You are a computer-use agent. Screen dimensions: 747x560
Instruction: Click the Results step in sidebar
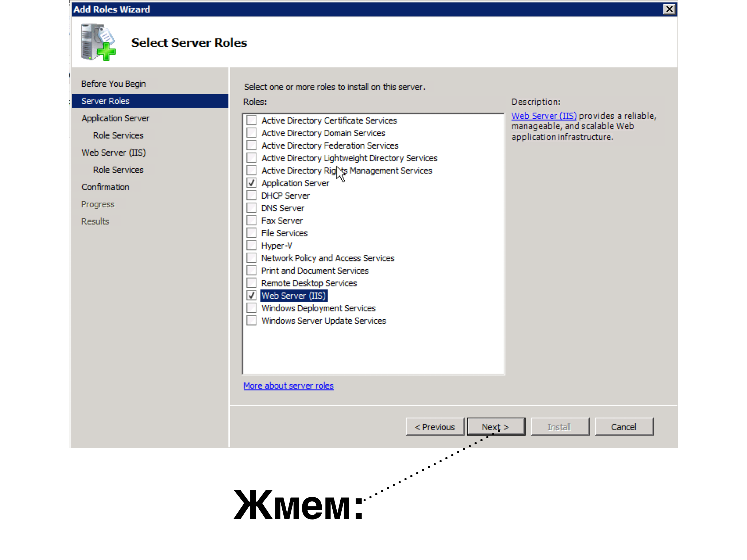click(95, 221)
